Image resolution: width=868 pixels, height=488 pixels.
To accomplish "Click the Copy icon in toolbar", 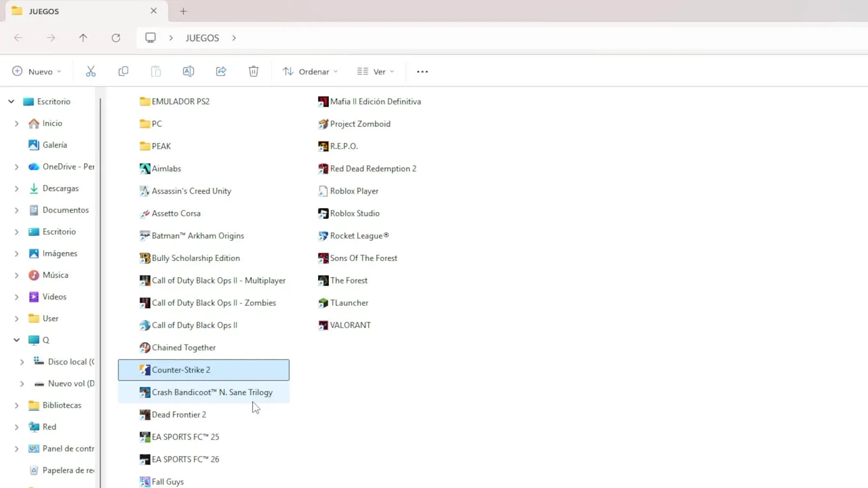I will coord(123,71).
